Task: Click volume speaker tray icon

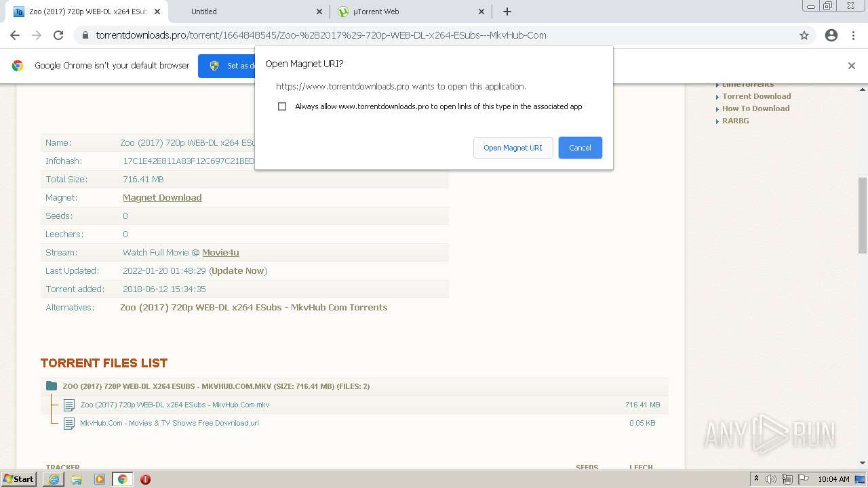Action: (x=771, y=479)
